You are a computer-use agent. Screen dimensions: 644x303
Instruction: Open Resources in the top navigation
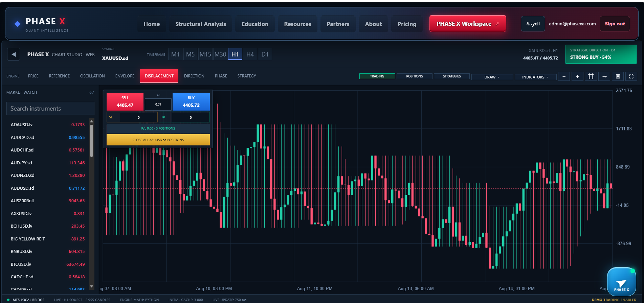pos(297,24)
